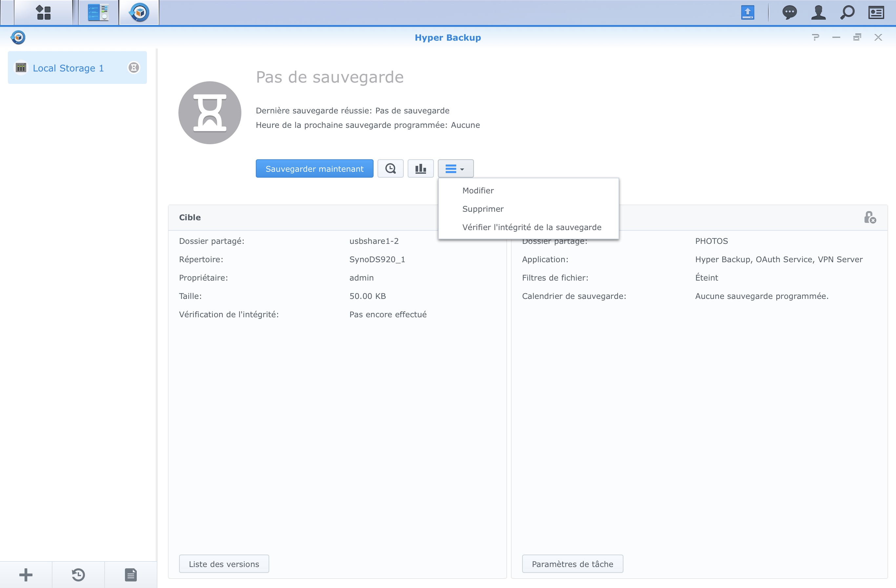Image resolution: width=896 pixels, height=588 pixels.
Task: Choose Supprimer from the menu
Action: tap(483, 209)
